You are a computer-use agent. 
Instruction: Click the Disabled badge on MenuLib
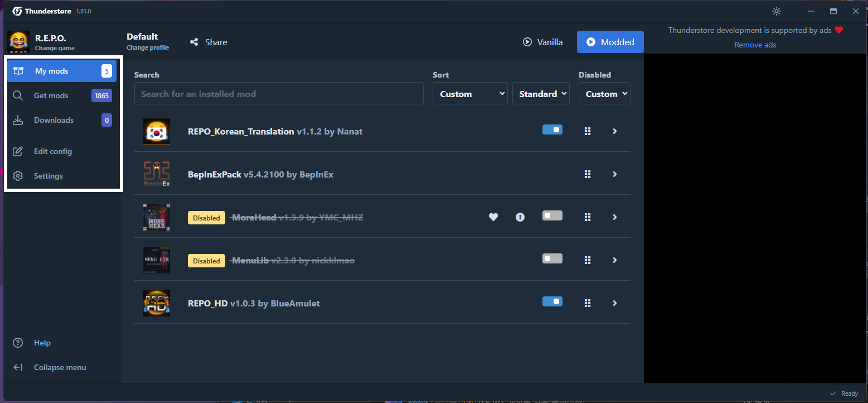coord(206,261)
